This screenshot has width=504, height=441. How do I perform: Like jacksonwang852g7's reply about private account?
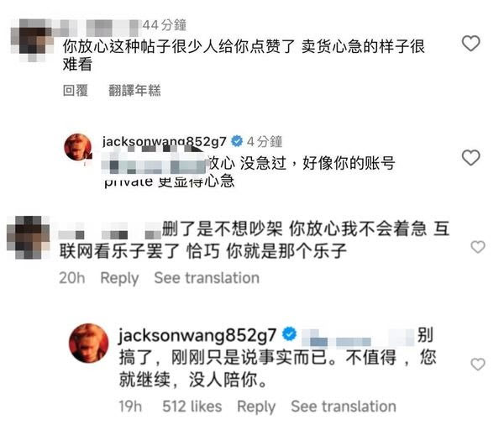point(471,158)
